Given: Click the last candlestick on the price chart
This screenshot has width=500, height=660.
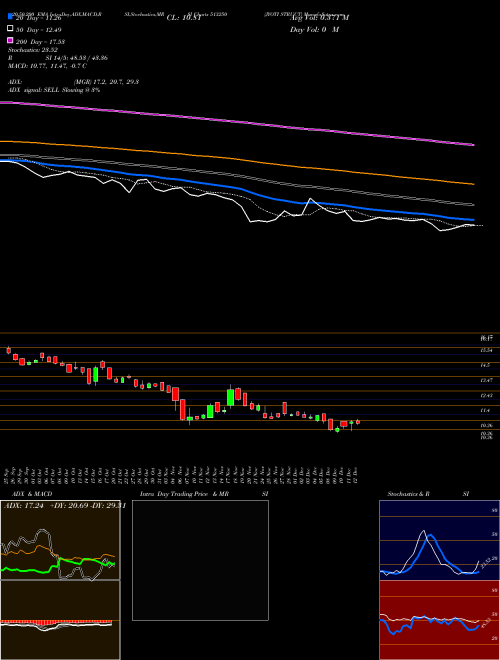Looking at the screenshot, I should click(x=358, y=422).
